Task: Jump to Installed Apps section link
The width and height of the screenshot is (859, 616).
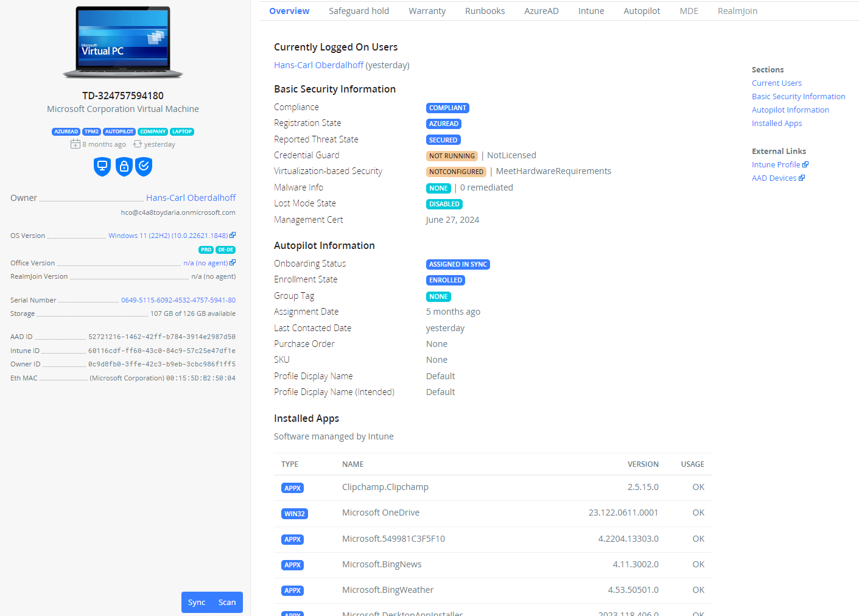Action: 777,124
